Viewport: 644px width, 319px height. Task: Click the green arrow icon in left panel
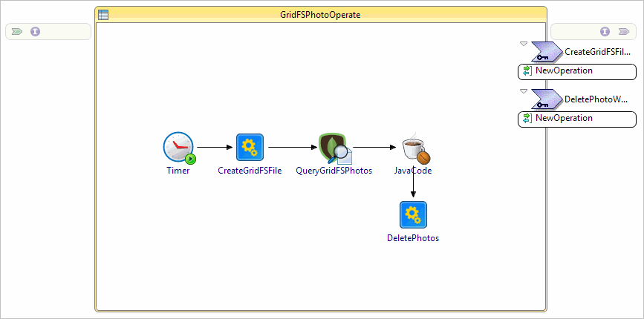coord(17,32)
